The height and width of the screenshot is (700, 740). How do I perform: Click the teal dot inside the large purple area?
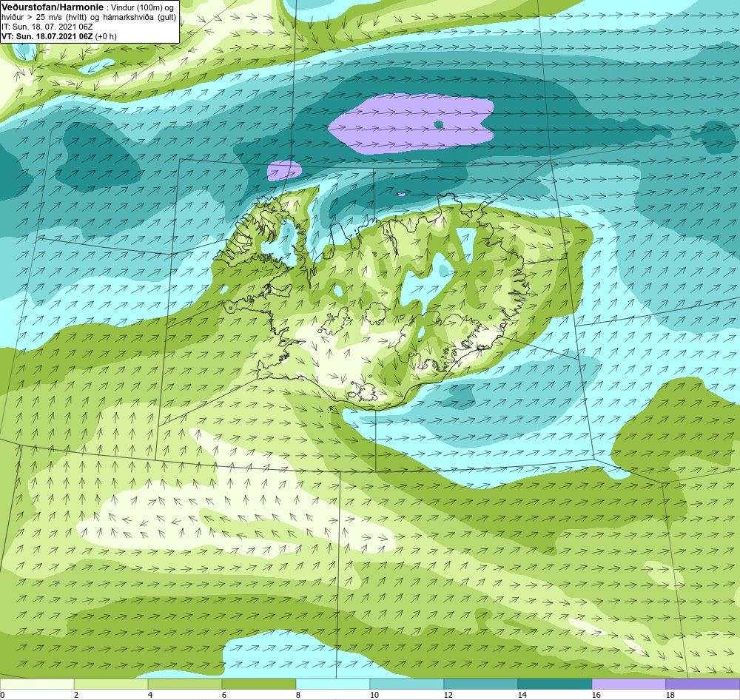(x=438, y=124)
